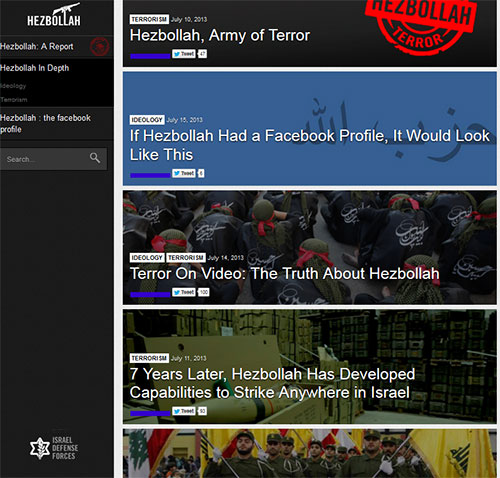Open If Hezbollah Had a Facebook Profile article
The height and width of the screenshot is (478, 500).
point(310,145)
